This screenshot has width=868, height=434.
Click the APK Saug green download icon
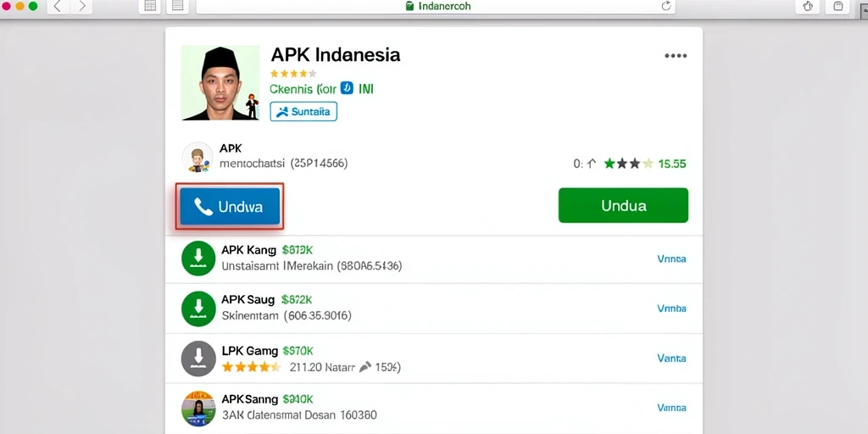click(x=198, y=309)
